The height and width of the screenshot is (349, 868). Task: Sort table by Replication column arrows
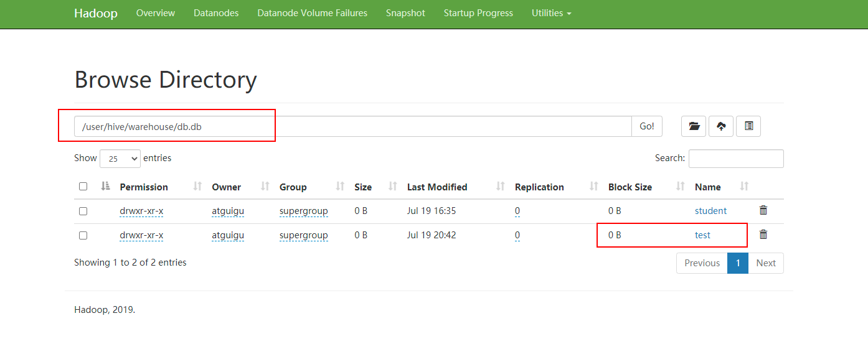593,186
